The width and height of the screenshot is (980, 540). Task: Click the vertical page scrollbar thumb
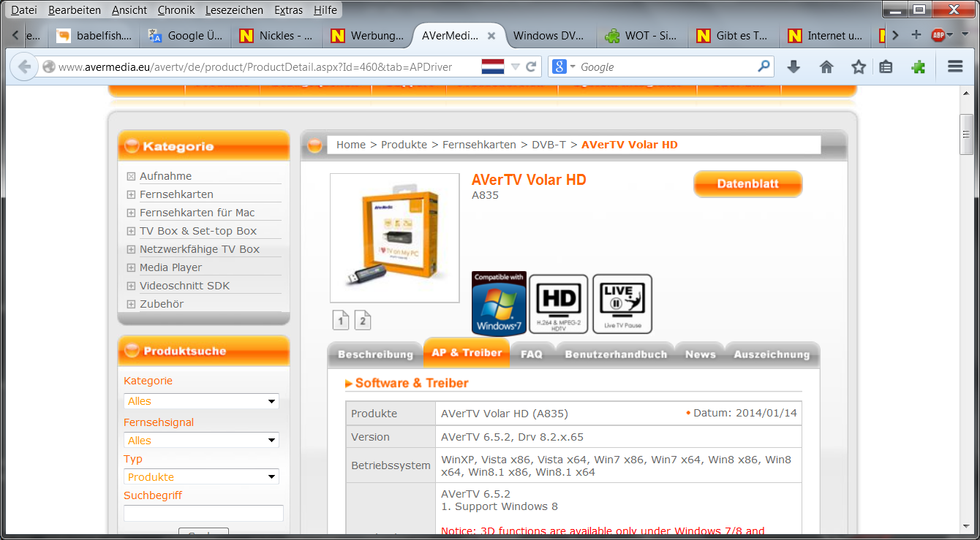pyautogui.click(x=967, y=134)
